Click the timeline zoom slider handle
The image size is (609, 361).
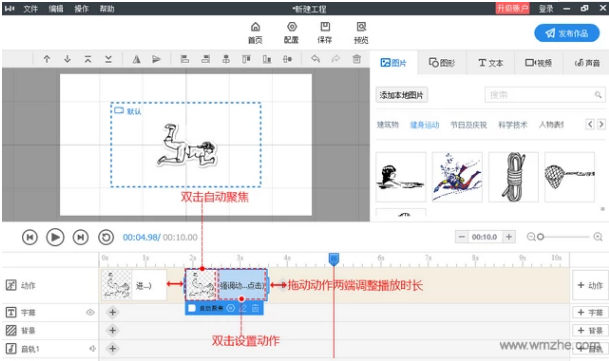(540, 237)
